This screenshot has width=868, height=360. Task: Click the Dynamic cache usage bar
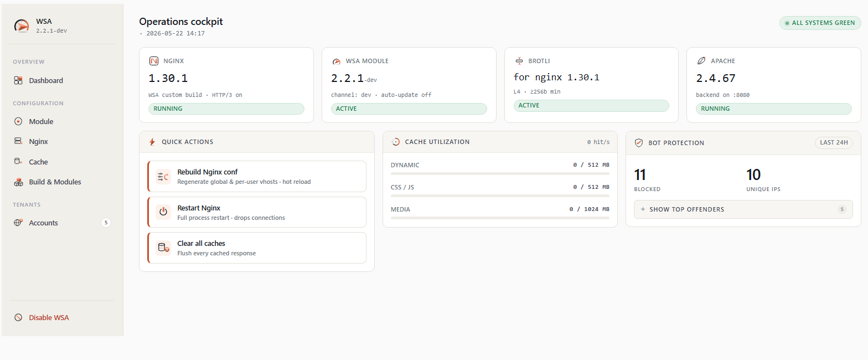pos(500,174)
